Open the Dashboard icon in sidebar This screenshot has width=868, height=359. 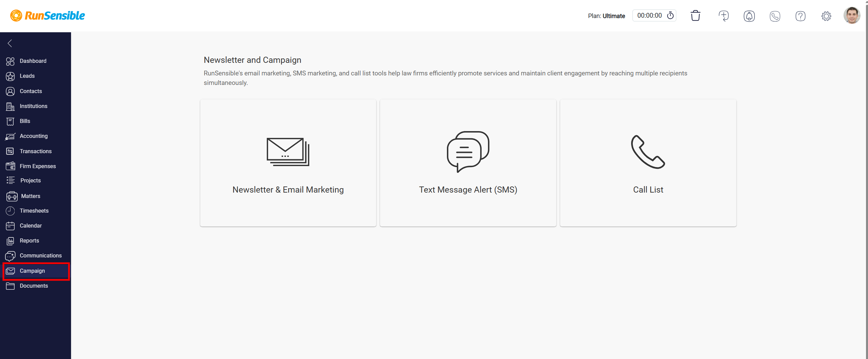coord(10,61)
